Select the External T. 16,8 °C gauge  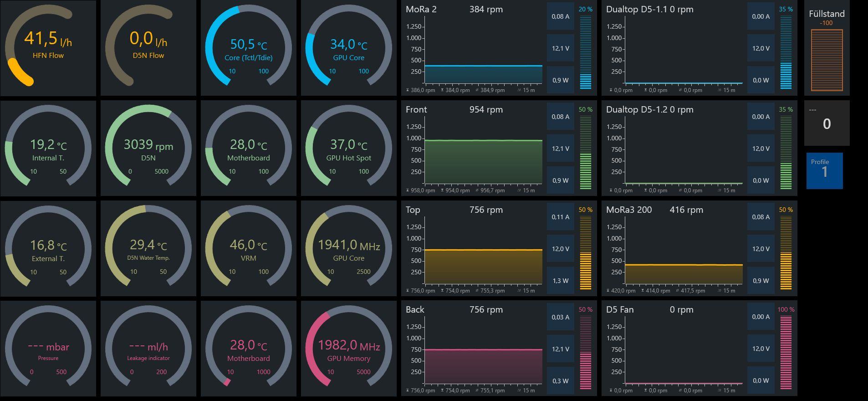(x=48, y=248)
